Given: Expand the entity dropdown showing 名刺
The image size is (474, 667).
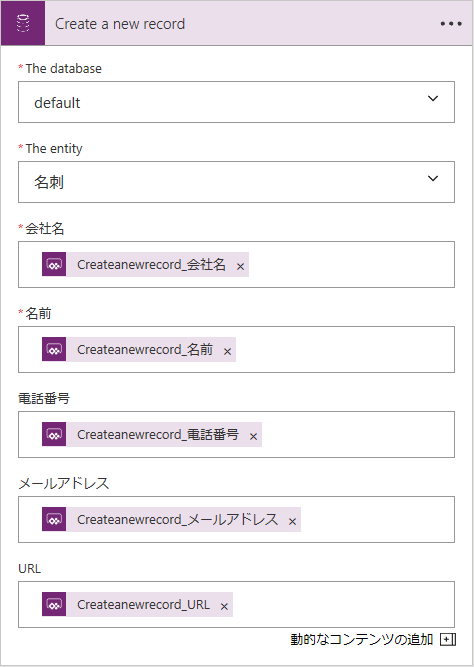Looking at the screenshot, I should 236,182.
